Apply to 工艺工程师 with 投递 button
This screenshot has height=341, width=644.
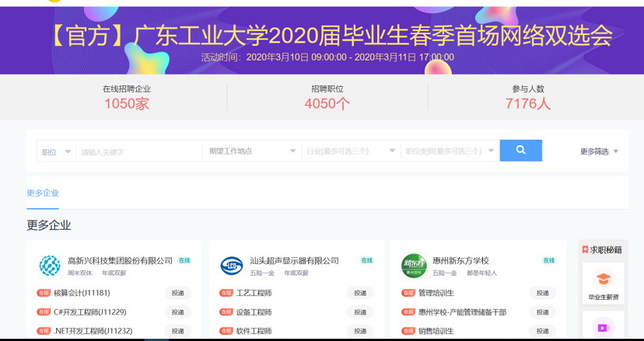pos(360,293)
